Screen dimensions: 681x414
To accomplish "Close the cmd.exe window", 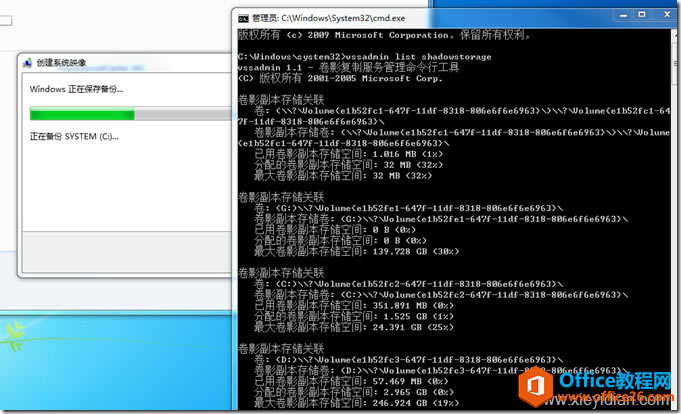I will [667, 15].
